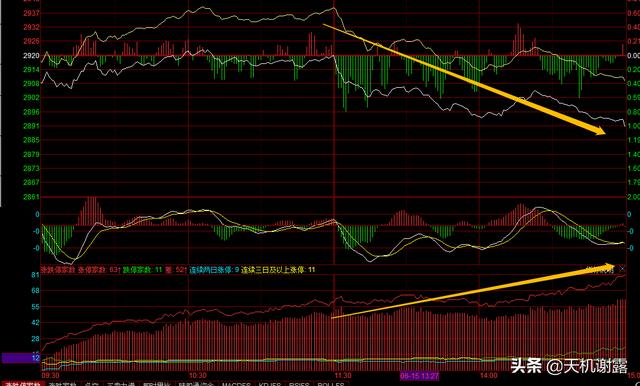Click the 2891 green price label
The image size is (640, 386).
click(31, 126)
